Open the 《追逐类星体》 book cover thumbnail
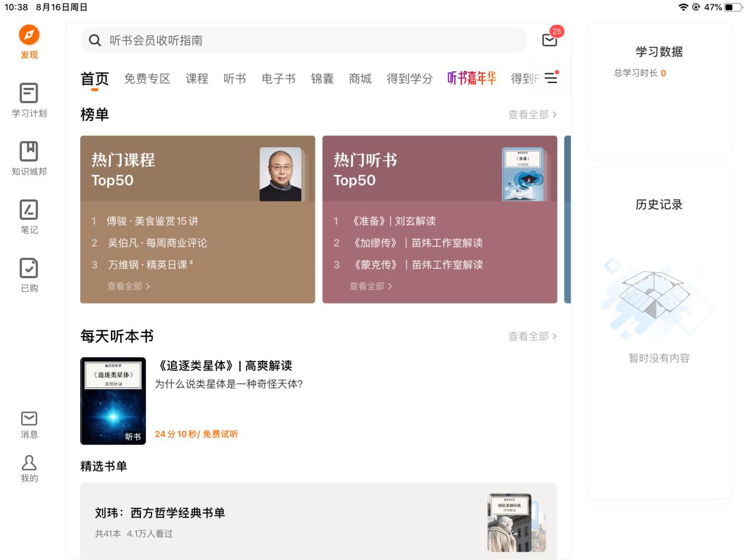 (x=113, y=401)
